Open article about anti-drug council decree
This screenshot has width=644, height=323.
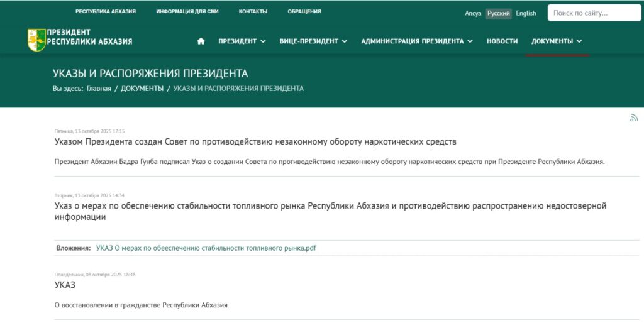(x=255, y=142)
